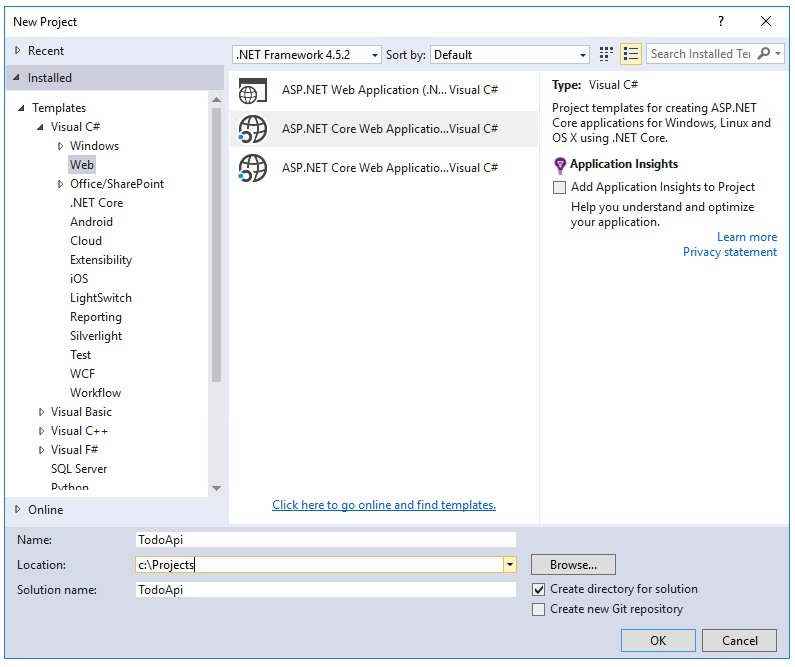795x667 pixels.
Task: Switch to medium icons list view
Action: [x=631, y=54]
